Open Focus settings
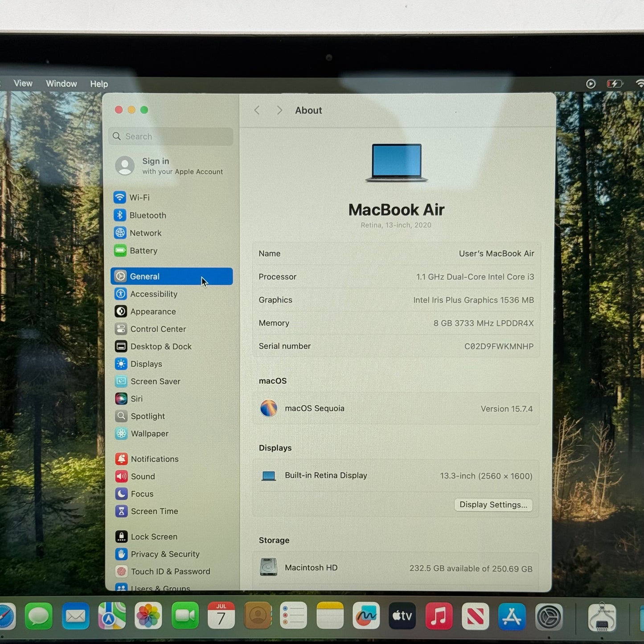This screenshot has width=644, height=644. pyautogui.click(x=172, y=494)
